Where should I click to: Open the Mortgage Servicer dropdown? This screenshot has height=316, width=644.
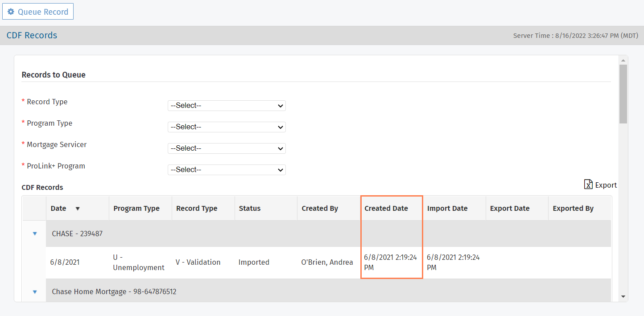pyautogui.click(x=227, y=148)
